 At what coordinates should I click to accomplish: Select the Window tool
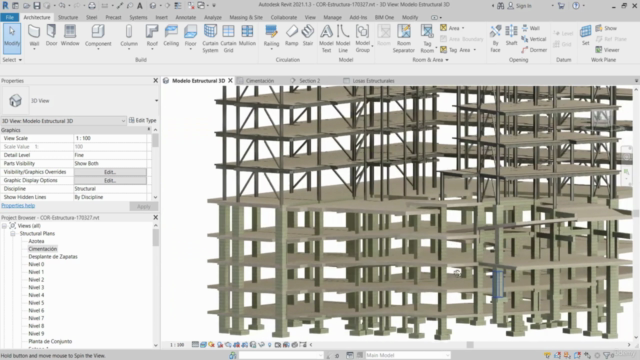coord(70,36)
